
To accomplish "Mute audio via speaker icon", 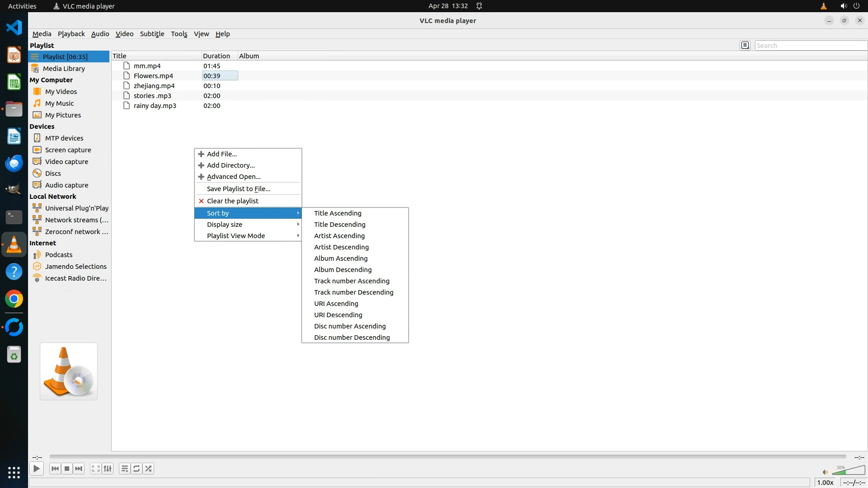I will click(x=825, y=472).
